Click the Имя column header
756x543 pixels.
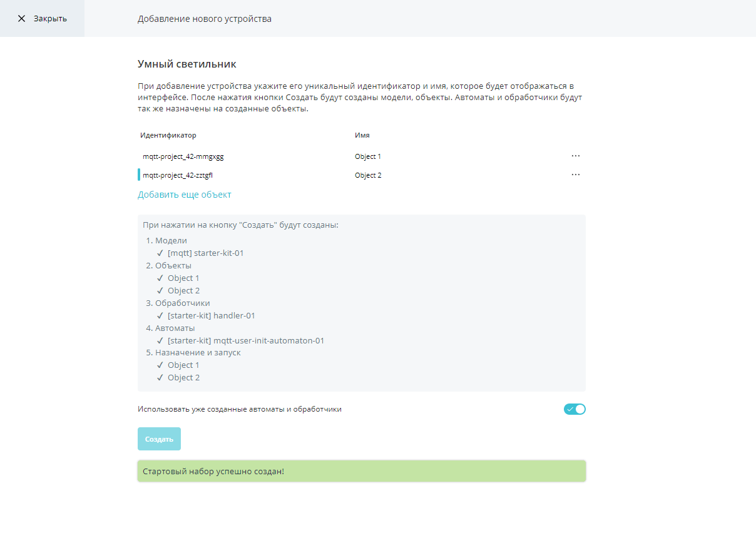point(362,135)
